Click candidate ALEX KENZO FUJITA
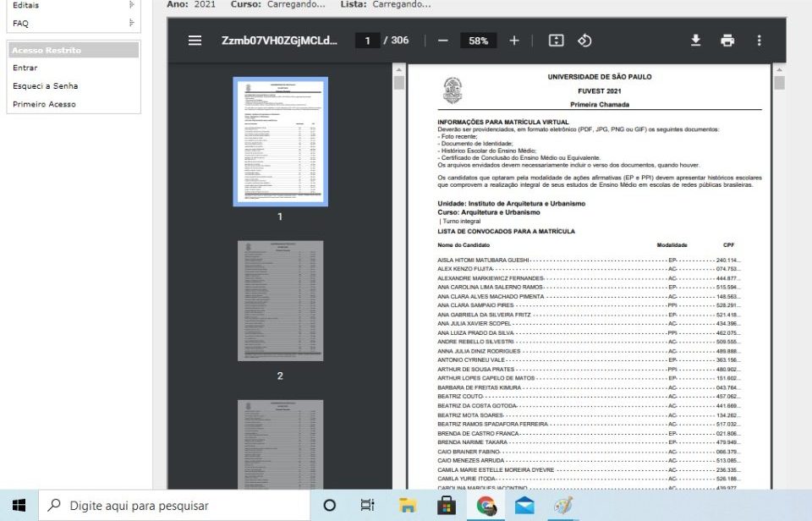 tap(465, 269)
